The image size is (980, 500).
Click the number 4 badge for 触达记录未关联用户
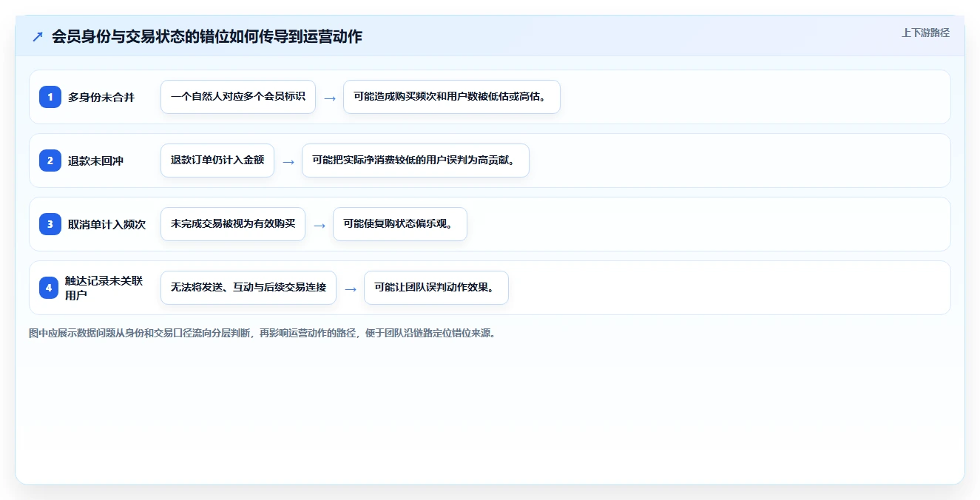[50, 288]
